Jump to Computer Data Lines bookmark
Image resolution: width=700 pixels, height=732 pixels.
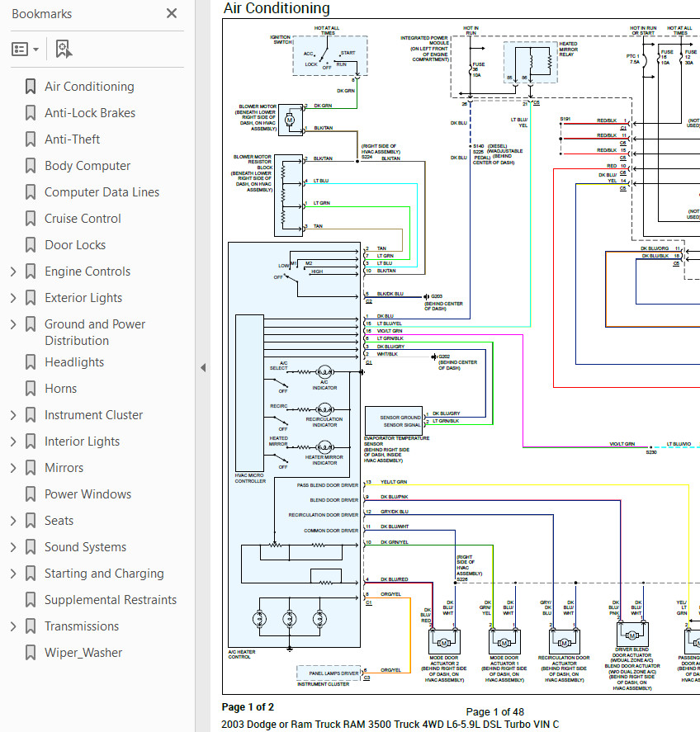[102, 191]
